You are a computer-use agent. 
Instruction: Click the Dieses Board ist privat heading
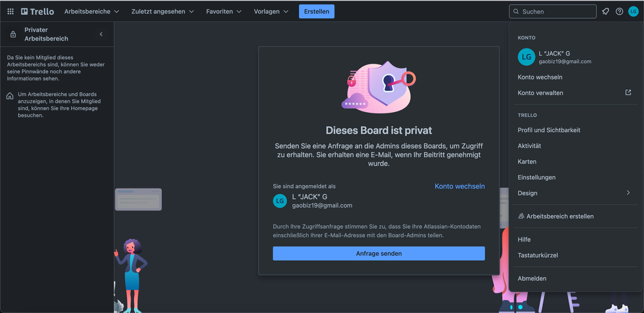(x=378, y=131)
